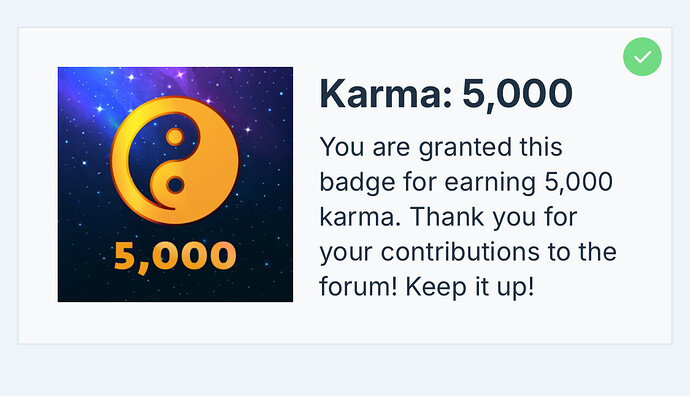This screenshot has width=690, height=396.
Task: Click "5,000" in the badge heading
Action: (517, 94)
